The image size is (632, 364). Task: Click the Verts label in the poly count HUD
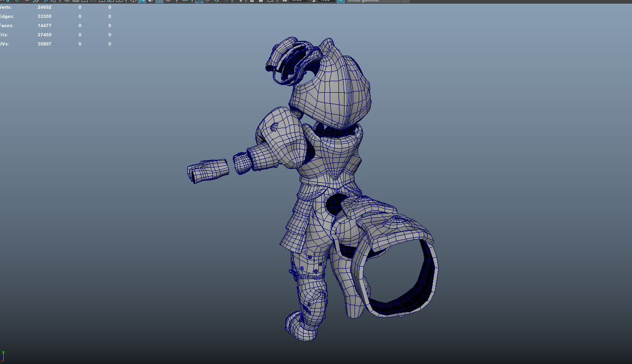pos(6,7)
